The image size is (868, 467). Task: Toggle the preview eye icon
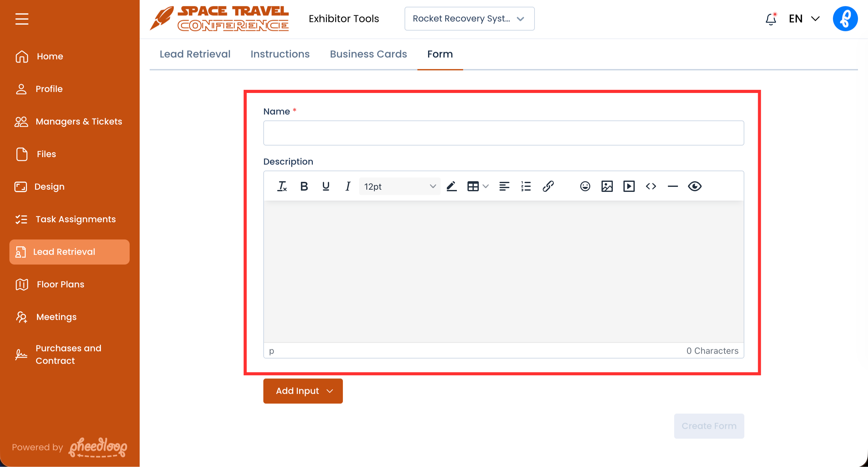[x=695, y=186]
